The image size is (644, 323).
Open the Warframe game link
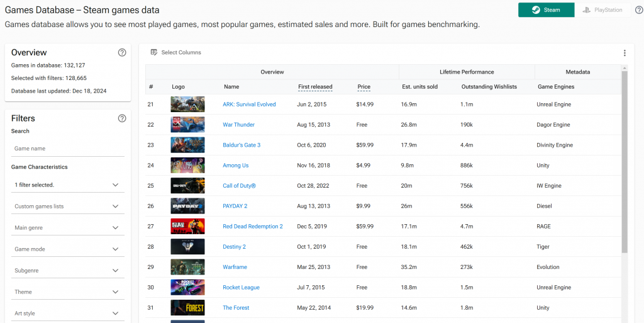pos(235,267)
